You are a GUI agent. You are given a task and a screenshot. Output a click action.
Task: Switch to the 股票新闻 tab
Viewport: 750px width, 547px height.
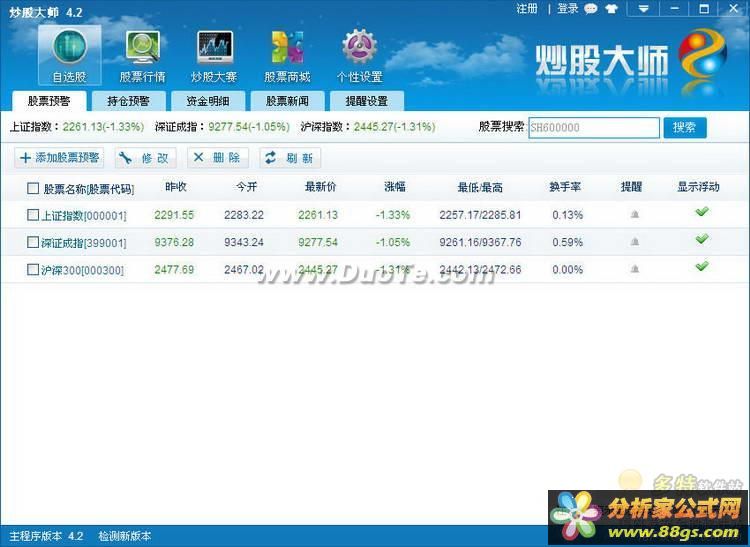point(287,101)
